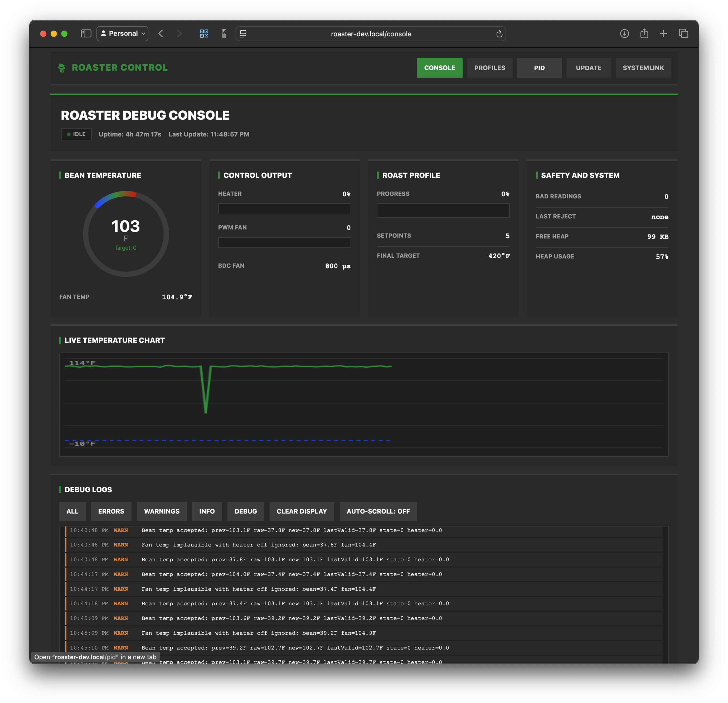Click the Target: 0 label in gauge

[125, 248]
